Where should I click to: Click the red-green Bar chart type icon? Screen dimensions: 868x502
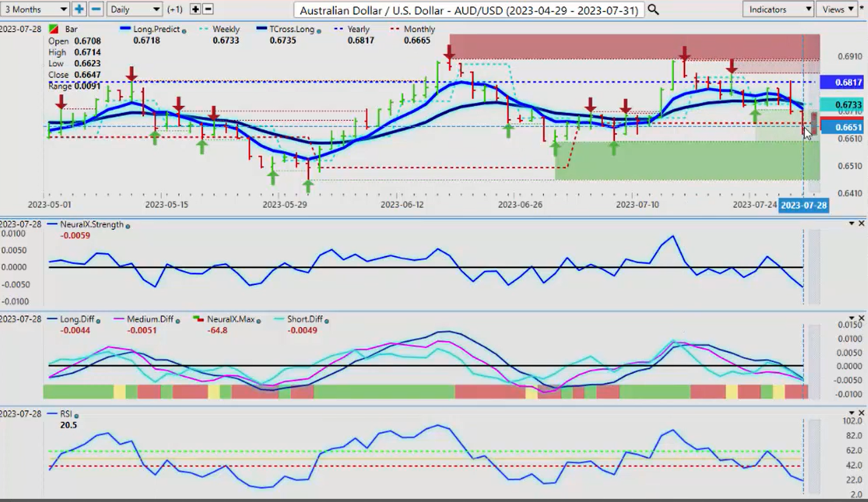(53, 29)
